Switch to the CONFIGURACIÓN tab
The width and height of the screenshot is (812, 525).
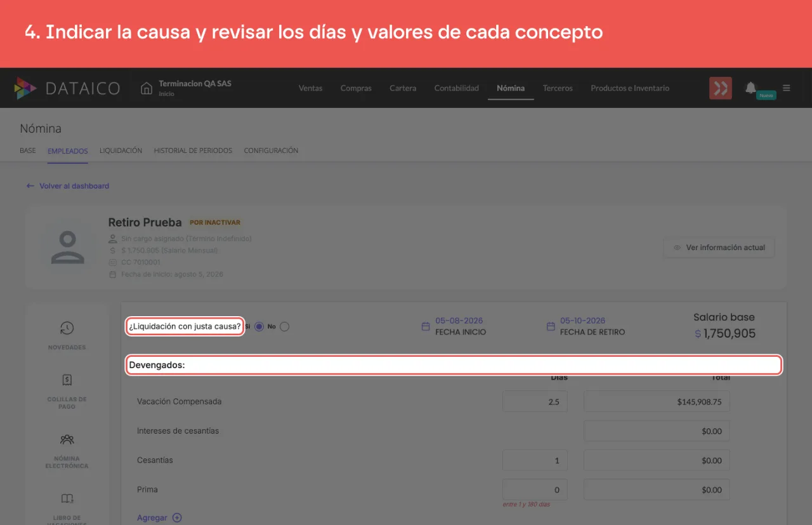tap(271, 150)
